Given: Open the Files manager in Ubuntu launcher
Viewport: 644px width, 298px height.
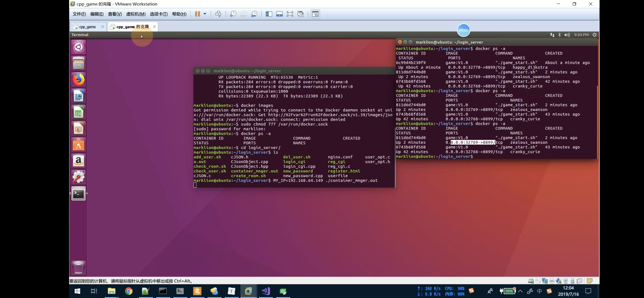Looking at the screenshot, I should [x=78, y=63].
